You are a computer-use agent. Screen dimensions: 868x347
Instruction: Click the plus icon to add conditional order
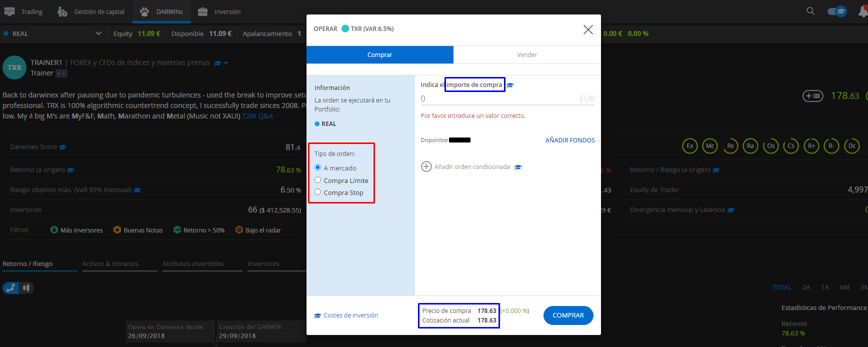(426, 166)
